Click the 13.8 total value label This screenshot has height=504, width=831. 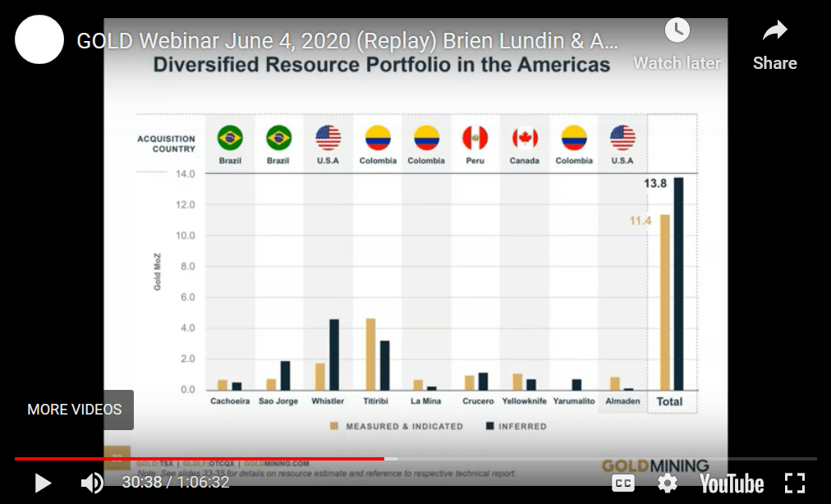[x=655, y=183]
